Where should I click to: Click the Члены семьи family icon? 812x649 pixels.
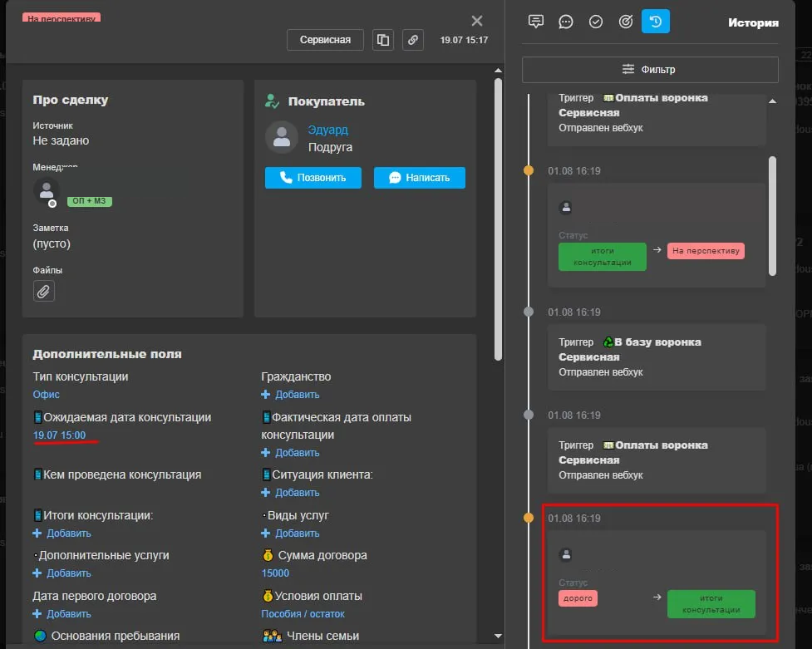point(273,636)
